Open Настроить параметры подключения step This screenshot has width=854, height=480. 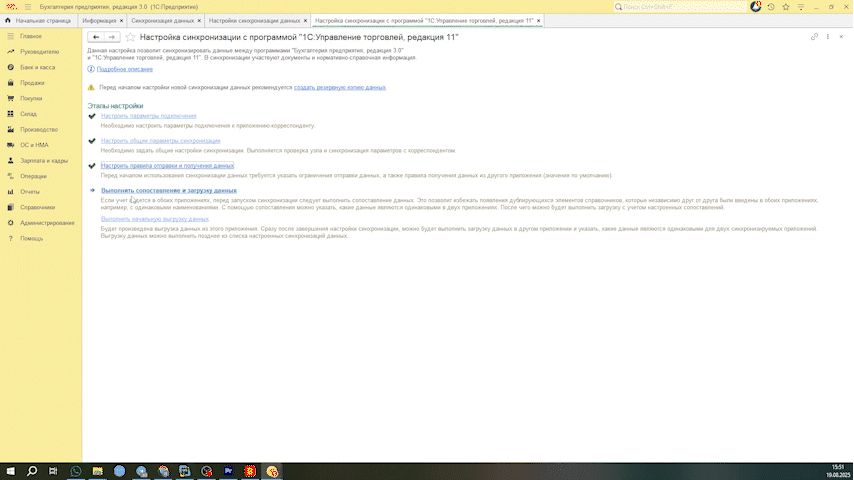[149, 116]
